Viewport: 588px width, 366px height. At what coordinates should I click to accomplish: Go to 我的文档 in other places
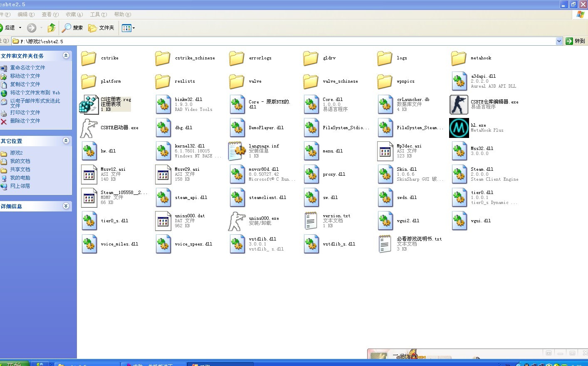click(x=20, y=161)
